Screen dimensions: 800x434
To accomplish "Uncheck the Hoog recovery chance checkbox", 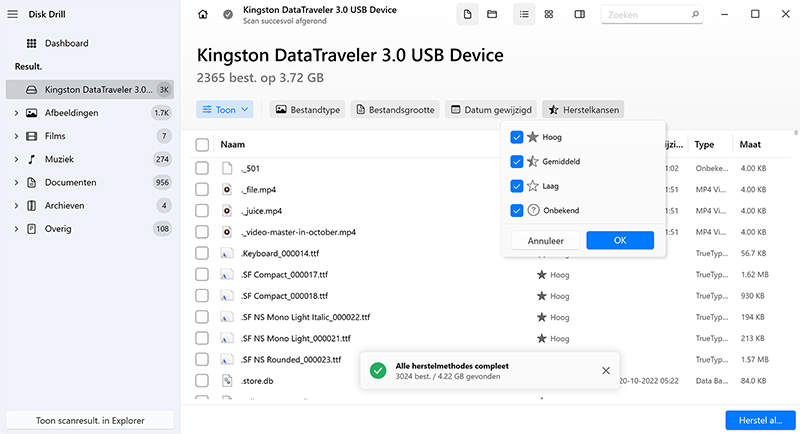I will (x=516, y=137).
